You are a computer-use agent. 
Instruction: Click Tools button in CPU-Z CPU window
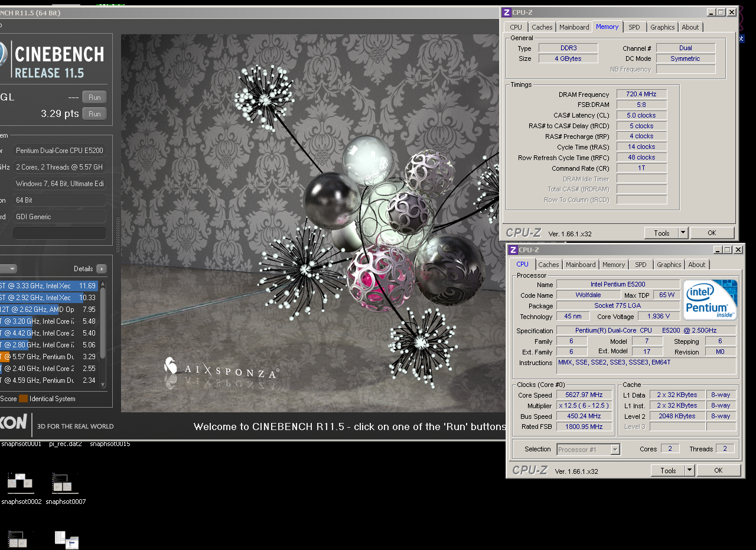668,470
